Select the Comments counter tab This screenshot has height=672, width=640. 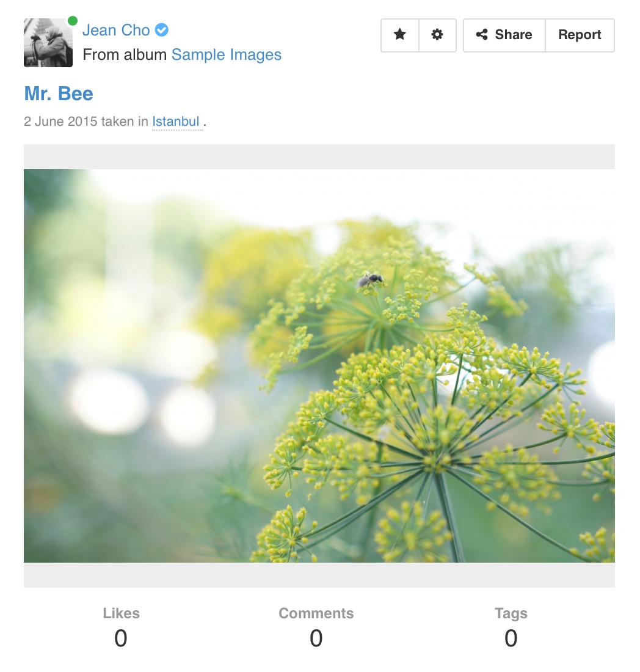(x=316, y=627)
